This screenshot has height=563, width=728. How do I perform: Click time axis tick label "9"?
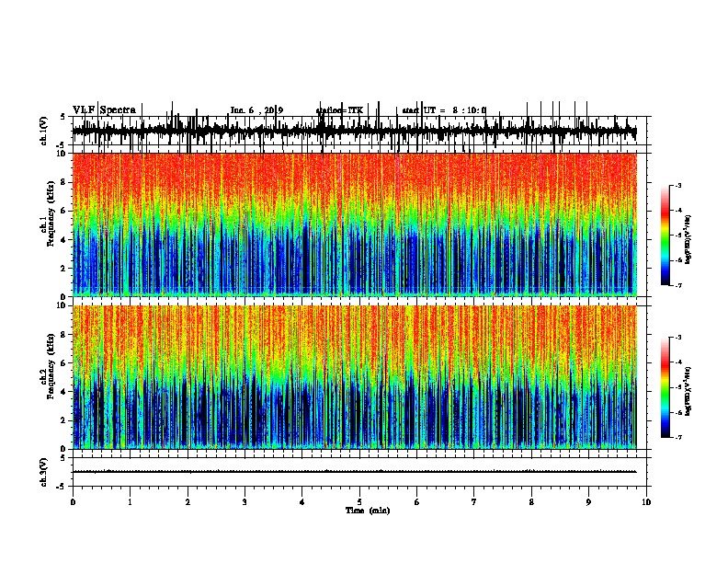[x=588, y=502]
